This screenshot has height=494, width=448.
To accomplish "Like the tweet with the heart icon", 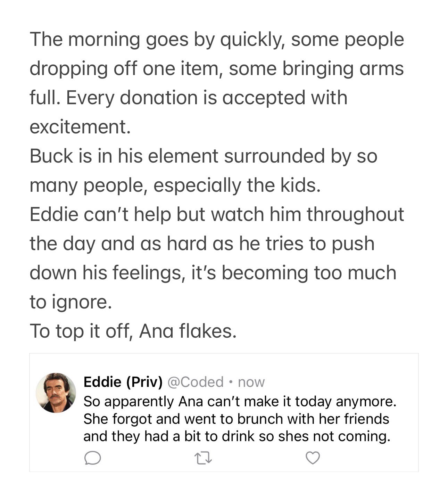I will pyautogui.click(x=313, y=458).
